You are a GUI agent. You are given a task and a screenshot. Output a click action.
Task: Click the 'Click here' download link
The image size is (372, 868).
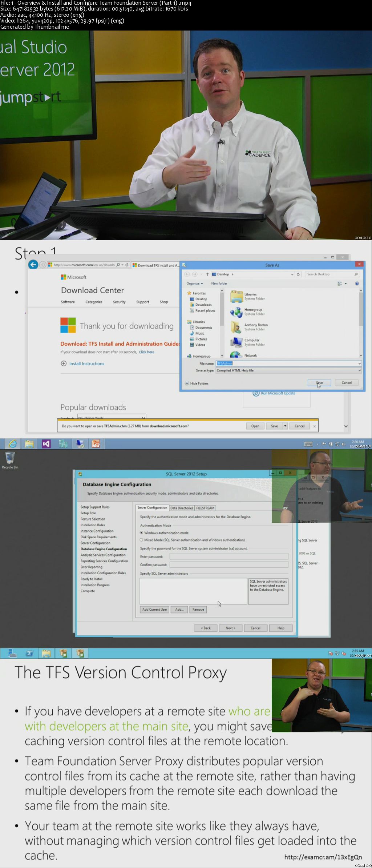click(146, 352)
